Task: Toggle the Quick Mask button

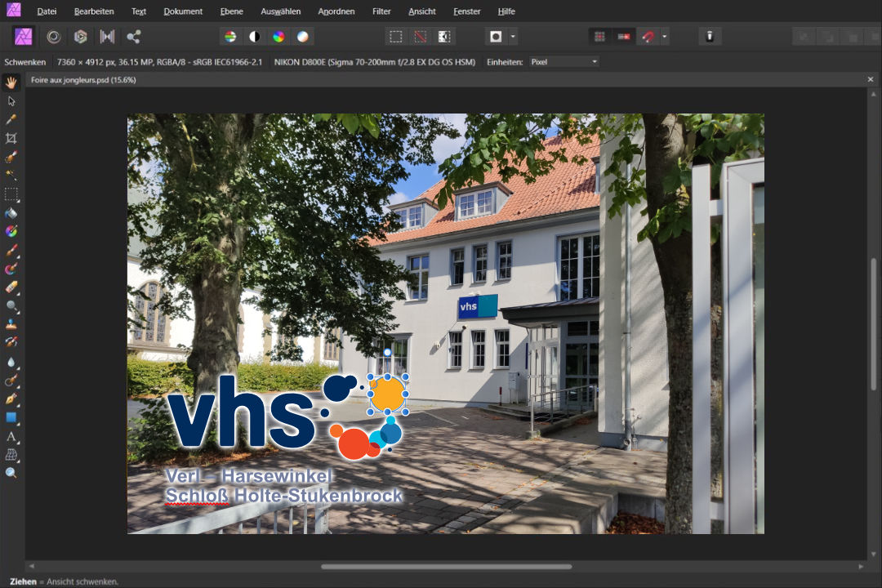Action: 496,37
